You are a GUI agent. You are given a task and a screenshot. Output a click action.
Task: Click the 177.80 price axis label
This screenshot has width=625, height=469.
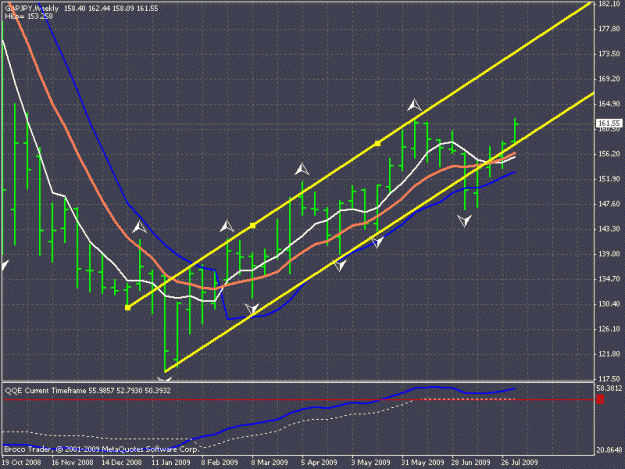point(609,29)
